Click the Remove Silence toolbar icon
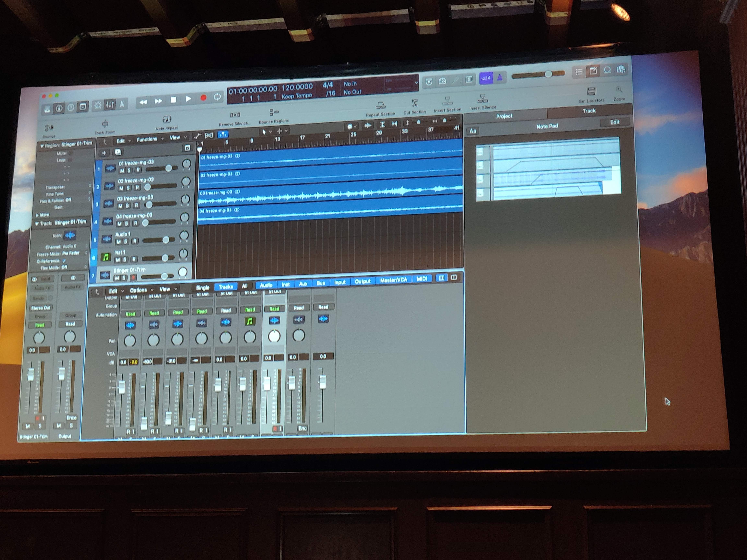747x560 pixels. [235, 115]
